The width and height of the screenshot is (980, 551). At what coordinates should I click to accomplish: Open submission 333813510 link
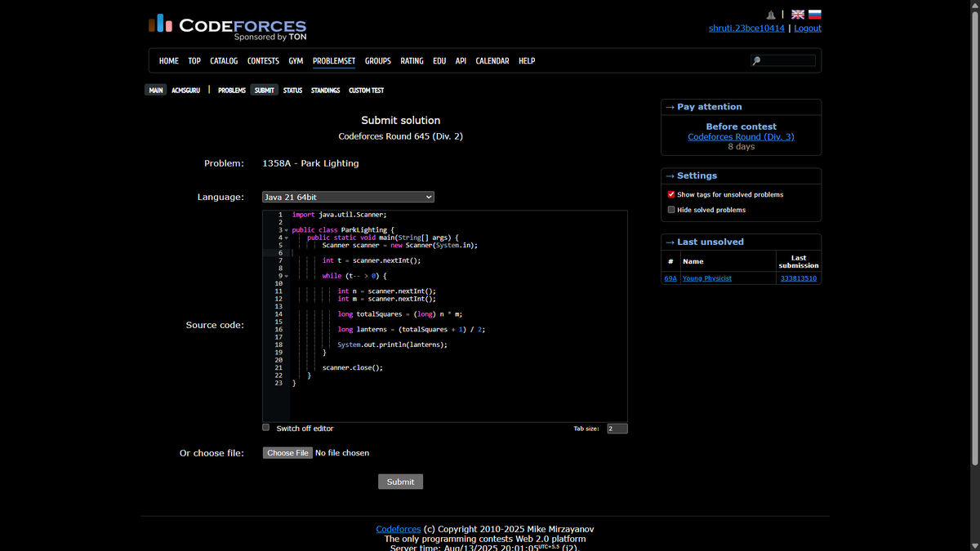799,278
